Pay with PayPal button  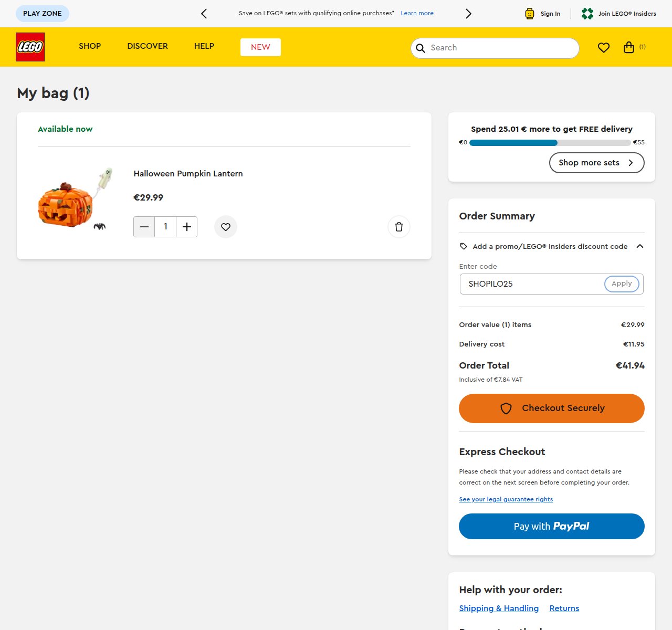(x=552, y=526)
